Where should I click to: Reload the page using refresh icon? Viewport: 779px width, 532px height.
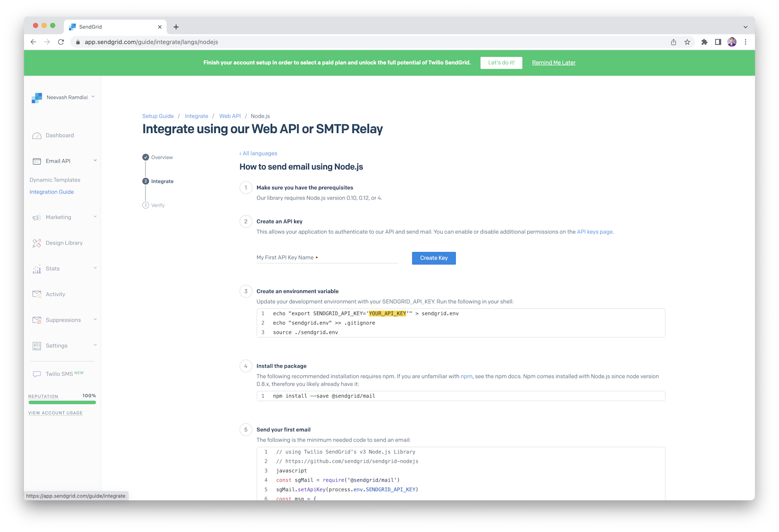[61, 42]
